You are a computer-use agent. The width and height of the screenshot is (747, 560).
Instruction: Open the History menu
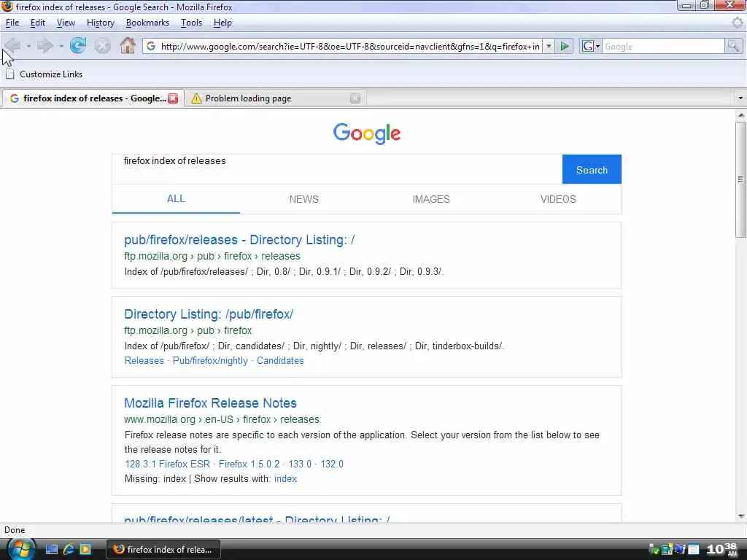(101, 23)
